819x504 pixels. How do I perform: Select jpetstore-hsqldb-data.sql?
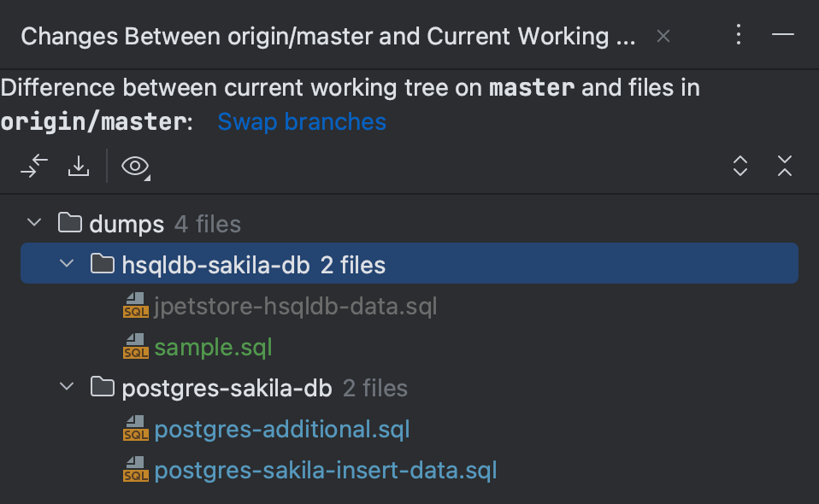[295, 305]
